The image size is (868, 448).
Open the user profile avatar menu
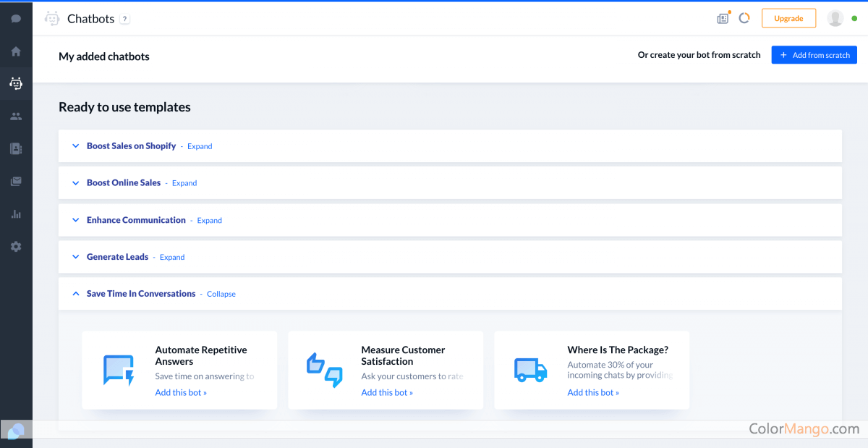835,19
